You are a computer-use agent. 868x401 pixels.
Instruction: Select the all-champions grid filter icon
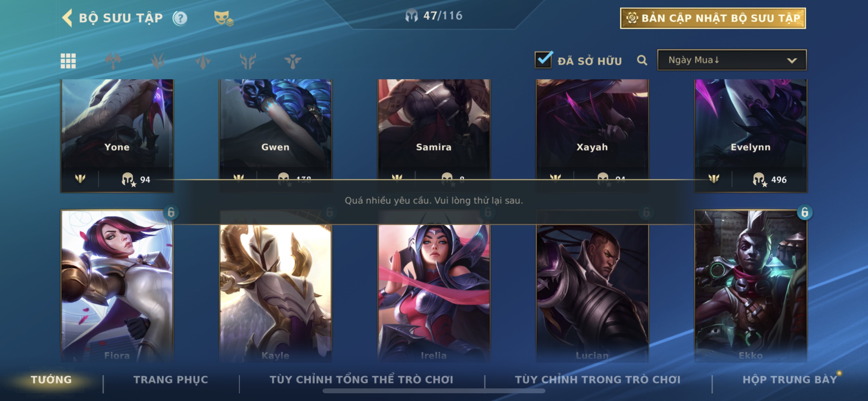[68, 61]
